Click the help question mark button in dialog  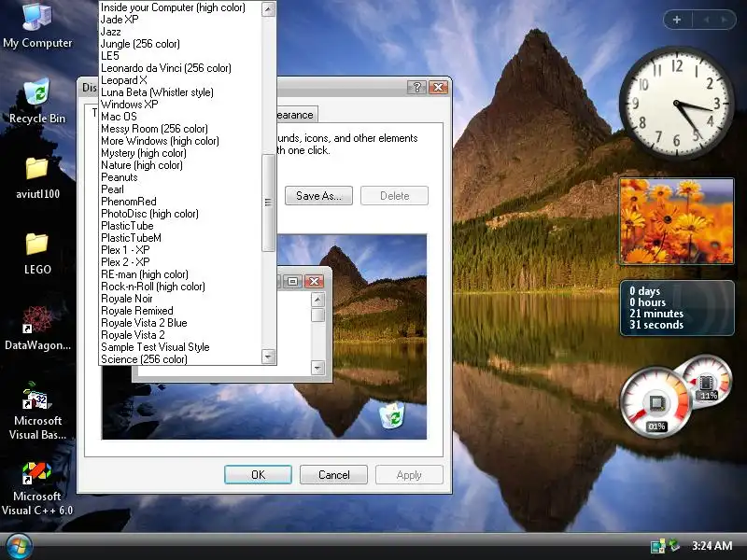pyautogui.click(x=416, y=87)
